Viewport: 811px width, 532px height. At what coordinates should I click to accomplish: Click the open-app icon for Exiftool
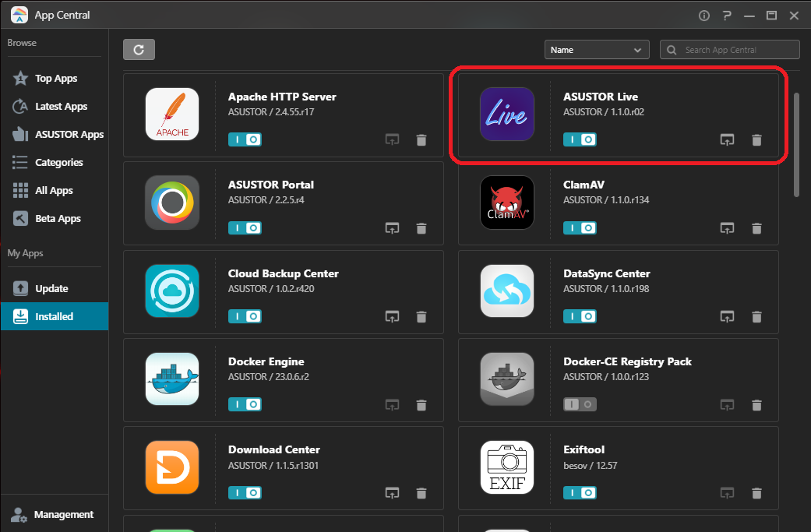727,493
